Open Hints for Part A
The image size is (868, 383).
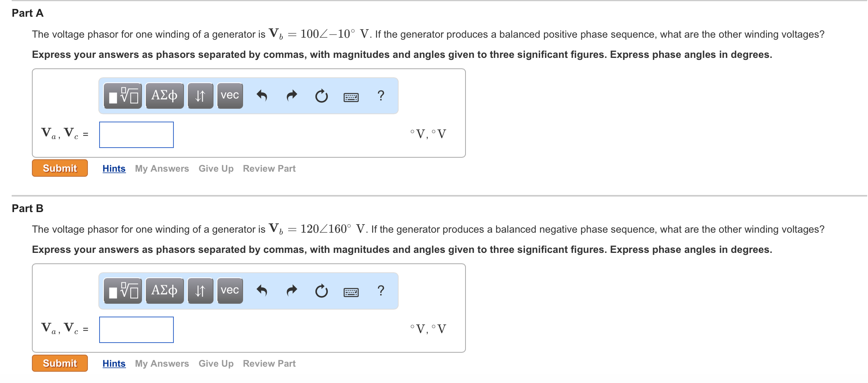(114, 168)
